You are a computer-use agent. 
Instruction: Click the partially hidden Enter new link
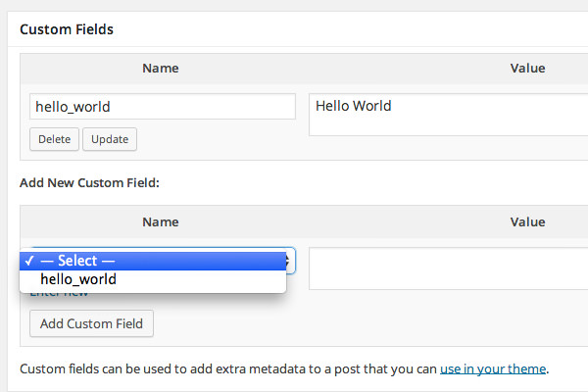[59, 295]
